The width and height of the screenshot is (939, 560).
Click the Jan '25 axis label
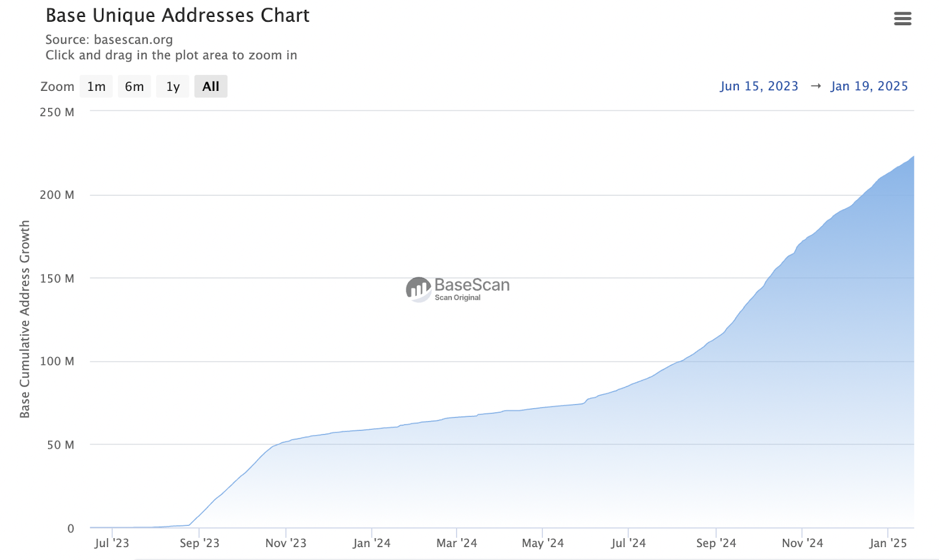[x=888, y=543]
